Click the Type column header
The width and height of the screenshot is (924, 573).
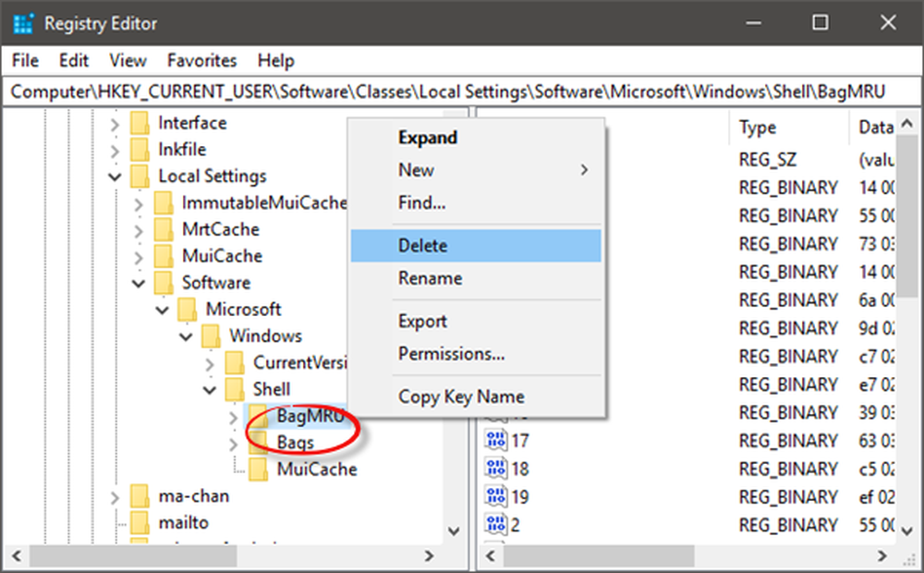pos(790,128)
